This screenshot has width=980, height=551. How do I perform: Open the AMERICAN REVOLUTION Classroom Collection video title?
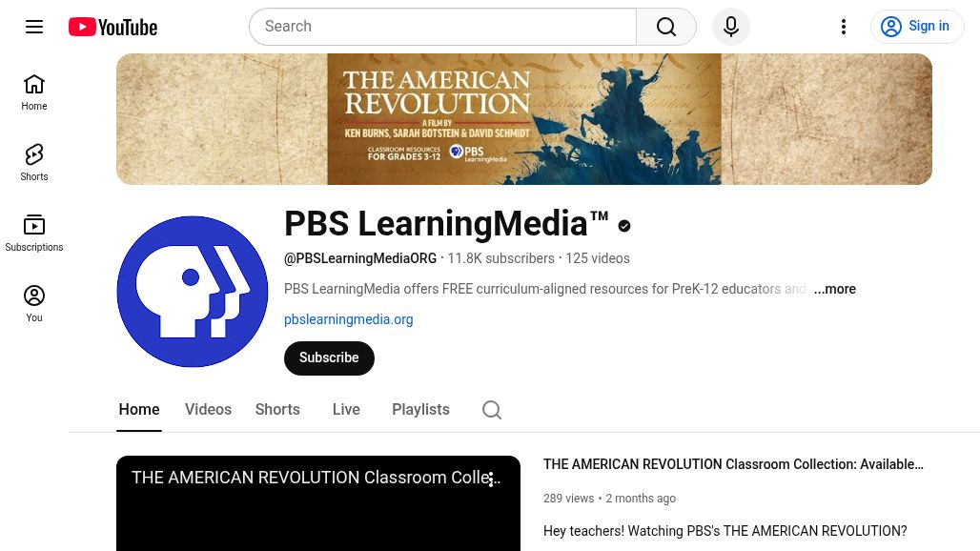point(733,464)
